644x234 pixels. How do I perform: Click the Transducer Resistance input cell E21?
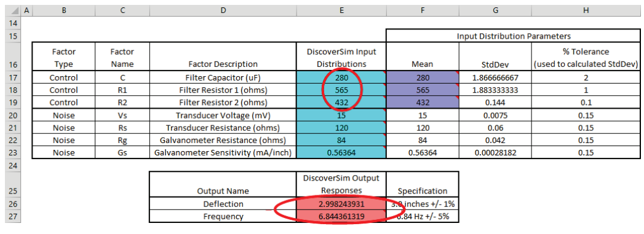click(341, 128)
